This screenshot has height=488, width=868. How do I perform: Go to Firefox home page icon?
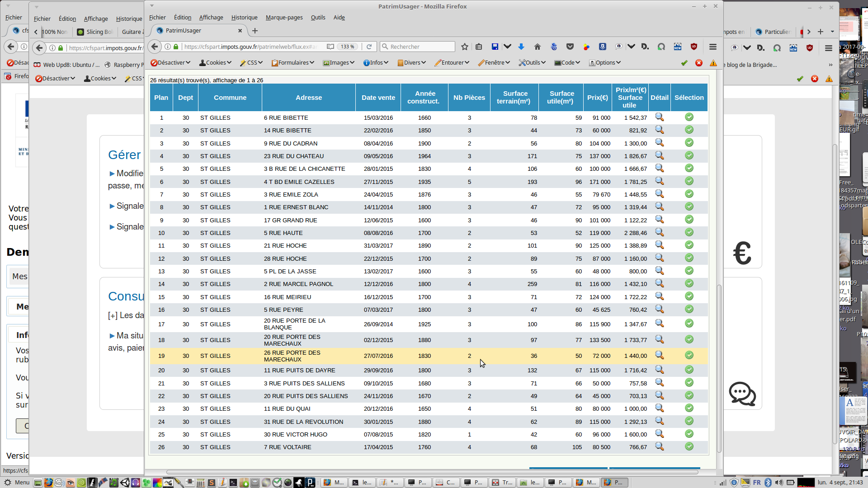tap(538, 47)
